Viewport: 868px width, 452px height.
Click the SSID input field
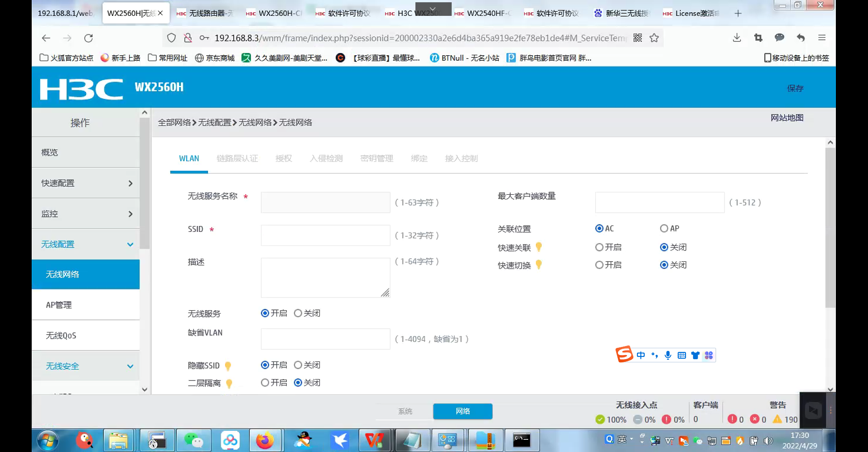pos(325,236)
